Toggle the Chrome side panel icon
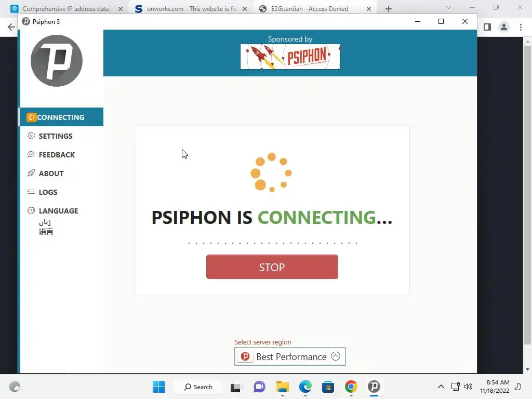Image resolution: width=532 pixels, height=399 pixels. point(487,27)
